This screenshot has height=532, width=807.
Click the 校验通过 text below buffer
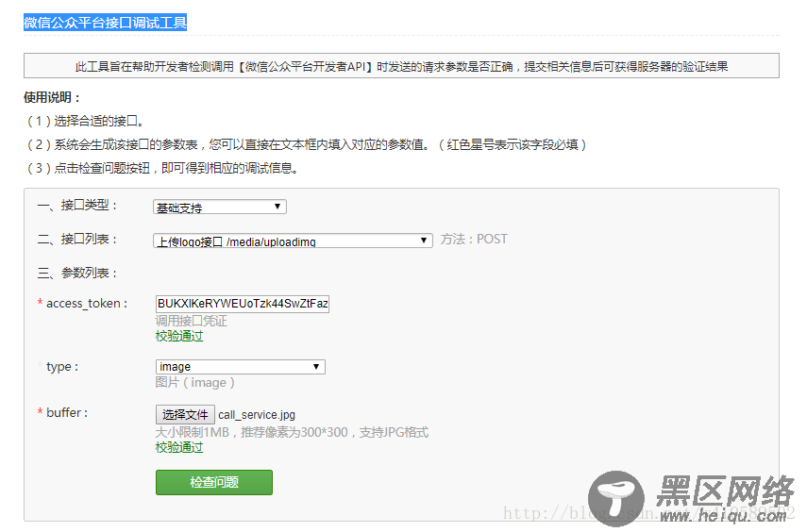point(179,448)
